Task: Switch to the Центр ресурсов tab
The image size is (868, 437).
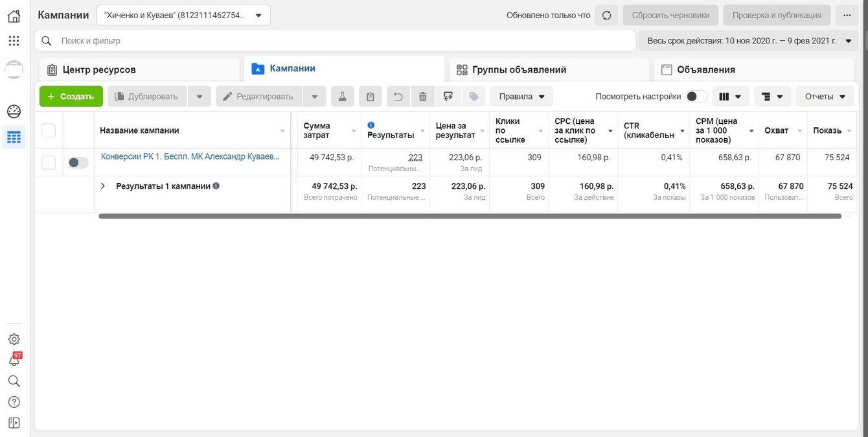Action: 139,69
